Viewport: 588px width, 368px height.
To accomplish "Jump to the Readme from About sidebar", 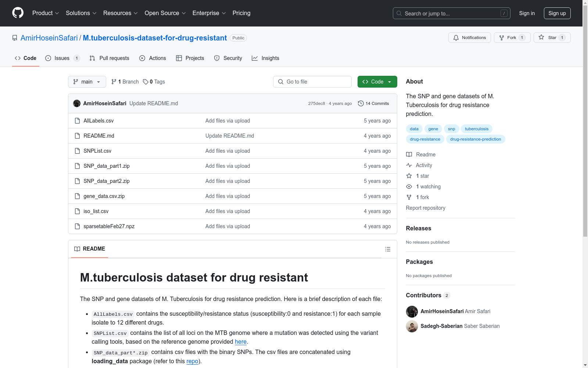I will click(x=421, y=155).
